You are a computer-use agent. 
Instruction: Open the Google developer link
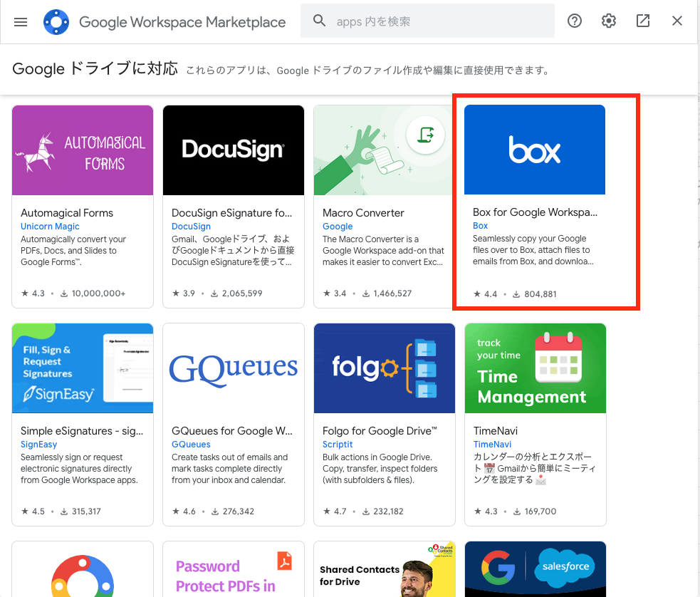(338, 227)
